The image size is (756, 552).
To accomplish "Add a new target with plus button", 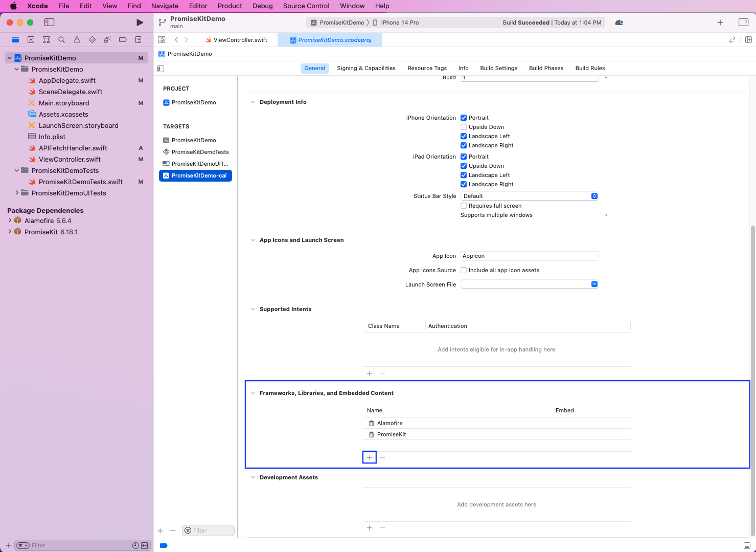I will [x=160, y=531].
